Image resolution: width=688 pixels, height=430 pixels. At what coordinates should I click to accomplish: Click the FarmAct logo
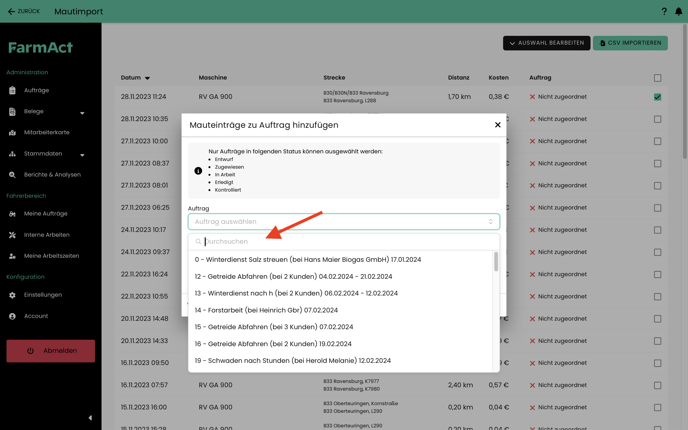click(x=40, y=47)
